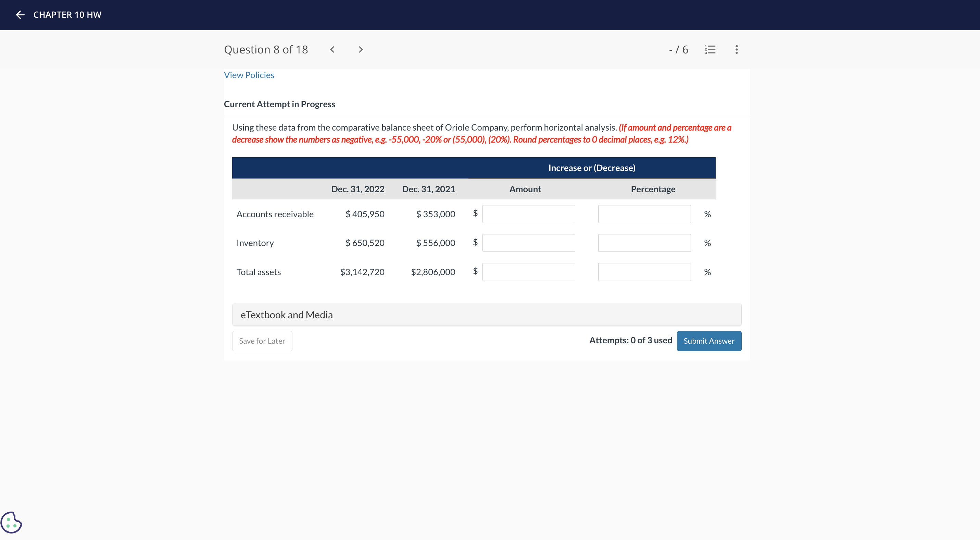Click the Save for Later button

(262, 341)
